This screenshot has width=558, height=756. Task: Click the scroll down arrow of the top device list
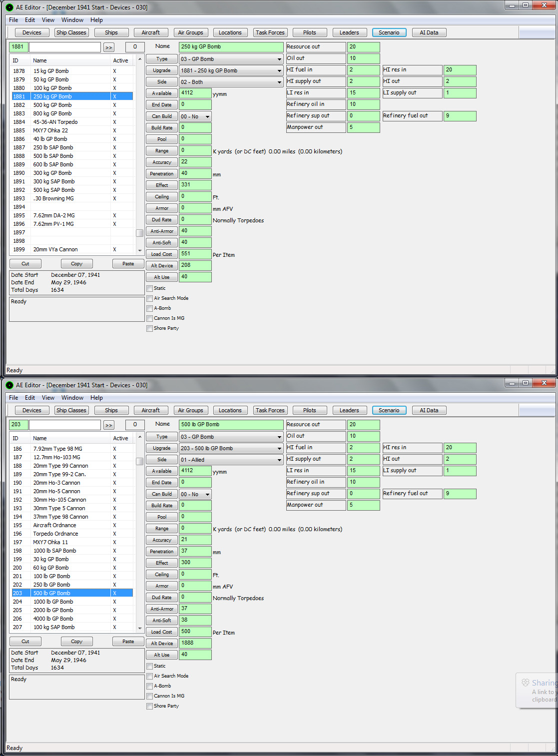point(140,250)
